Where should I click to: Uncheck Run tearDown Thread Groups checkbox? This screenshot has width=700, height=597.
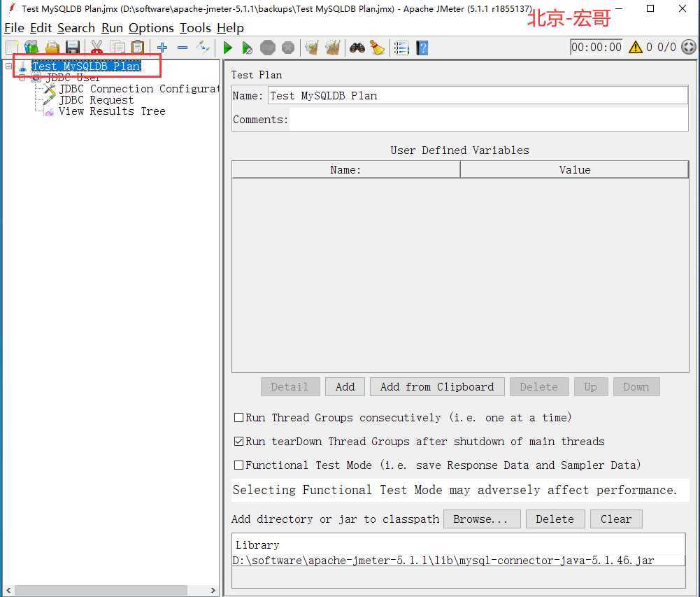click(239, 442)
